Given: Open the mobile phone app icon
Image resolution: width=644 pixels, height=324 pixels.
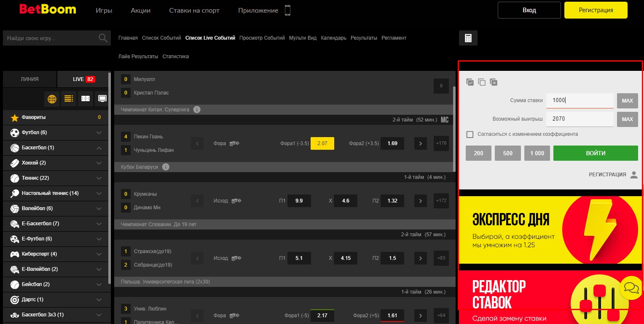Looking at the screenshot, I should pos(288,11).
